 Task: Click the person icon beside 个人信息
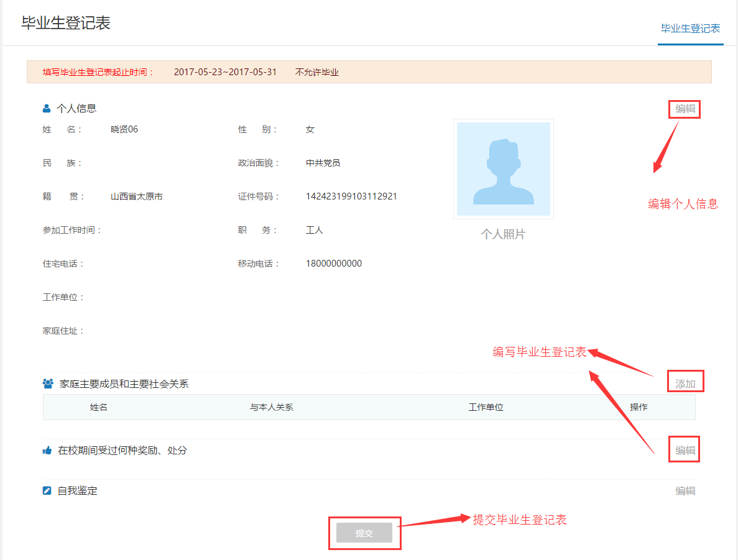47,108
